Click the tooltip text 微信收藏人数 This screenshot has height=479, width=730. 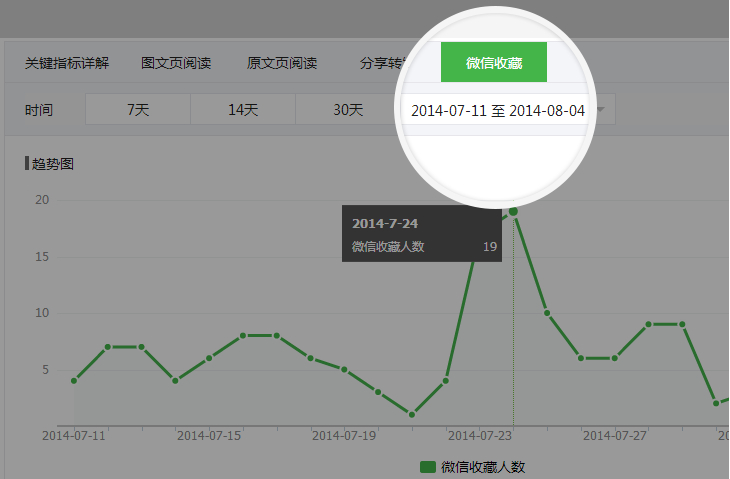click(x=388, y=246)
